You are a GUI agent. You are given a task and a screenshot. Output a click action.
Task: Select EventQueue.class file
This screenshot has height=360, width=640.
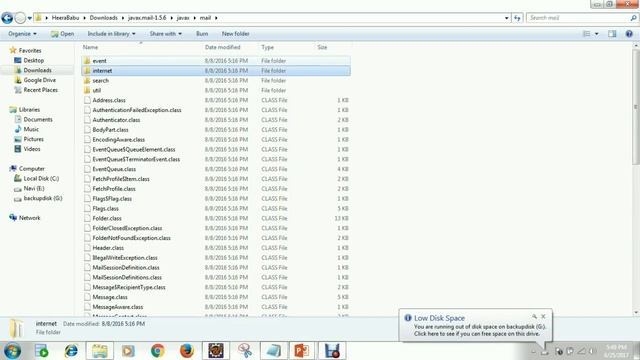(x=114, y=169)
